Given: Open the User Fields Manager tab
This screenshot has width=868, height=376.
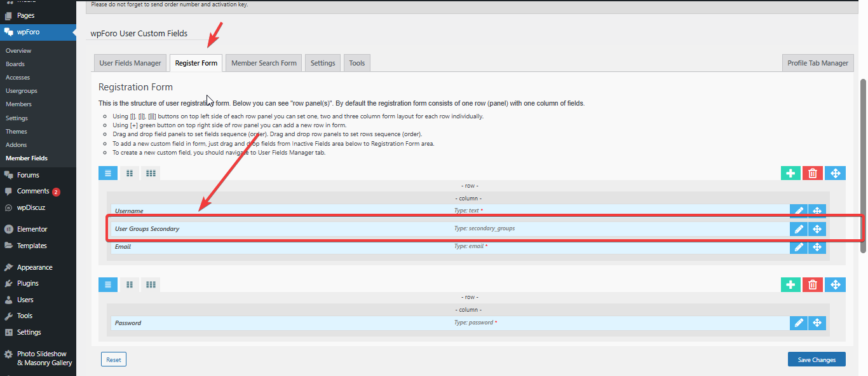Looking at the screenshot, I should (x=130, y=63).
